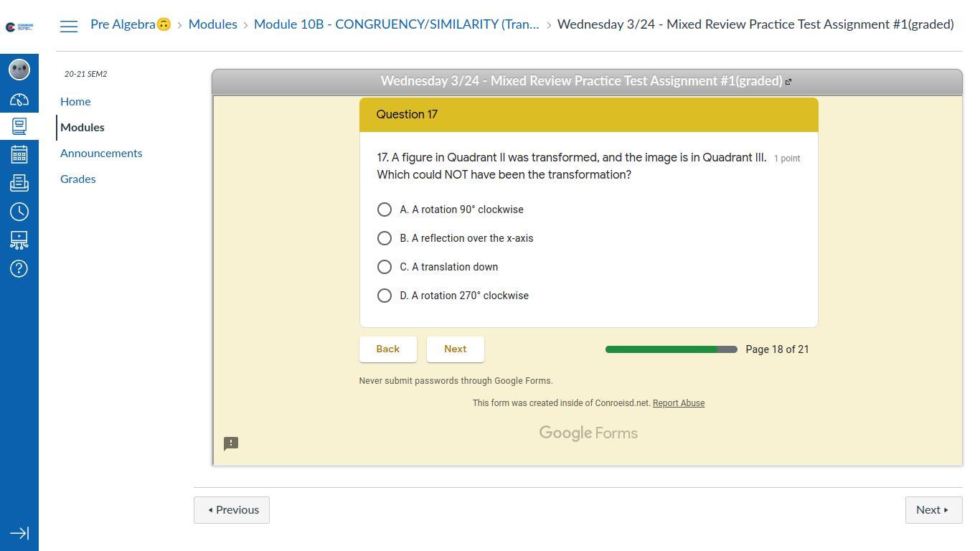Open the History clock icon
The width and height of the screenshot is (980, 551).
[x=19, y=212]
